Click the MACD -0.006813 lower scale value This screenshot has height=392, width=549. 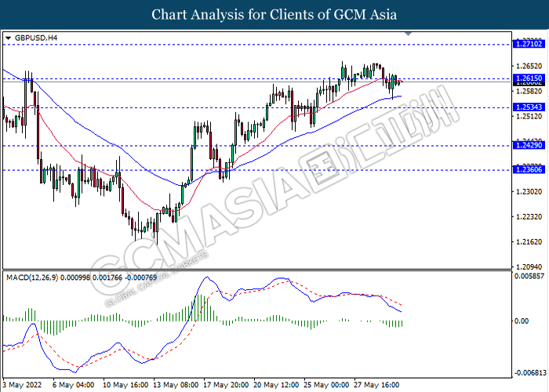pyautogui.click(x=530, y=373)
